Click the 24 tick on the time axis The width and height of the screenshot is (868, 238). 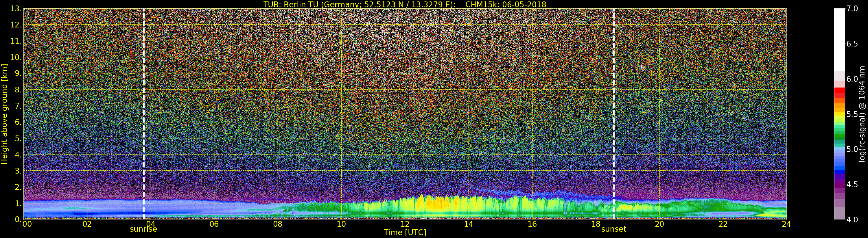pyautogui.click(x=786, y=224)
